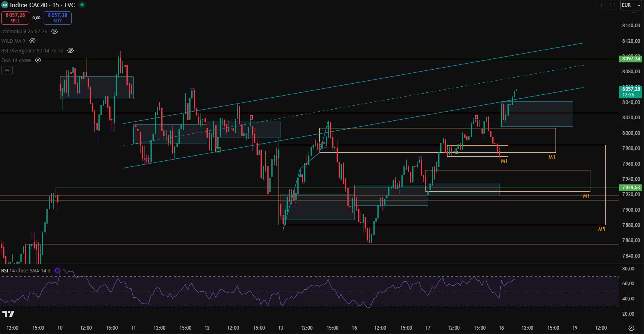Image resolution: width=644 pixels, height=334 pixels.
Task: Click the green market status dot
Action: click(82, 5)
